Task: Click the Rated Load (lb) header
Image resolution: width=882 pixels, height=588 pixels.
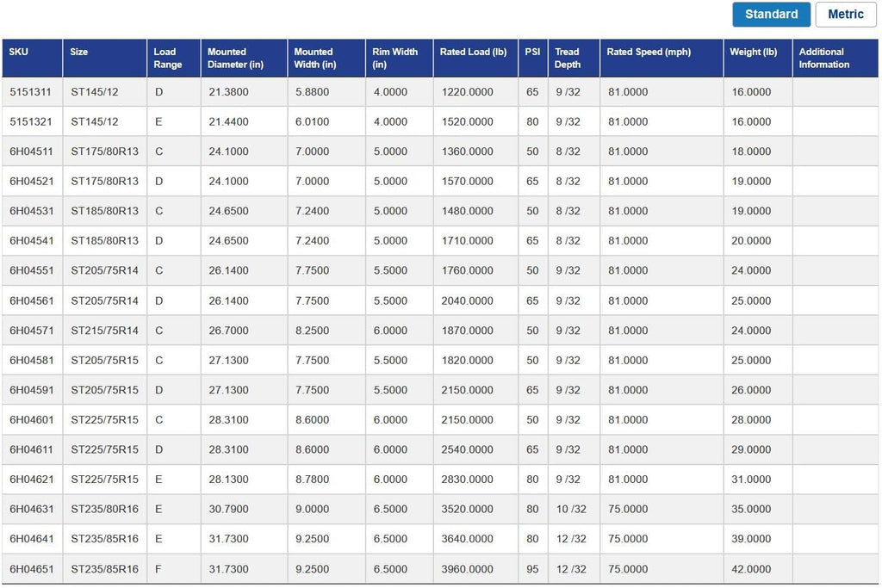Action: (x=475, y=58)
